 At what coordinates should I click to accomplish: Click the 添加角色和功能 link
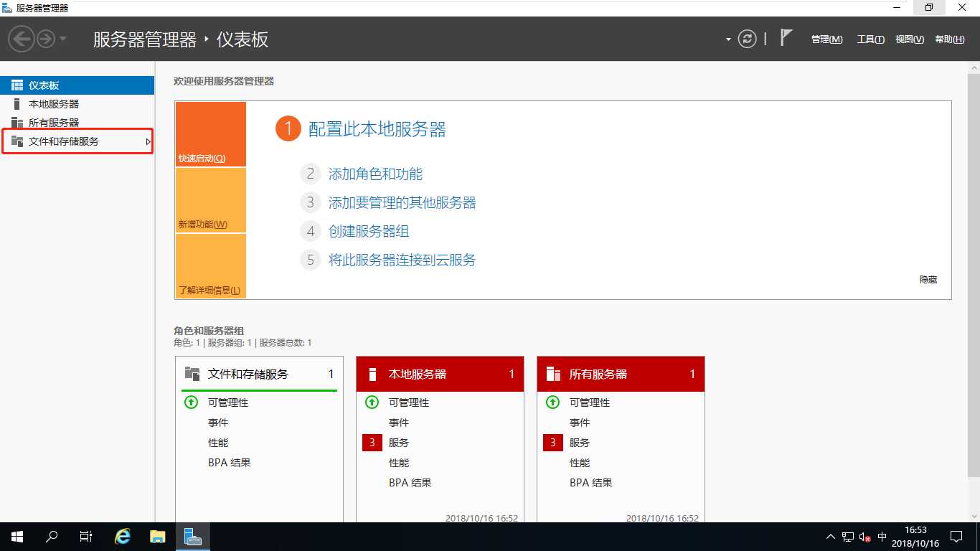click(x=375, y=174)
